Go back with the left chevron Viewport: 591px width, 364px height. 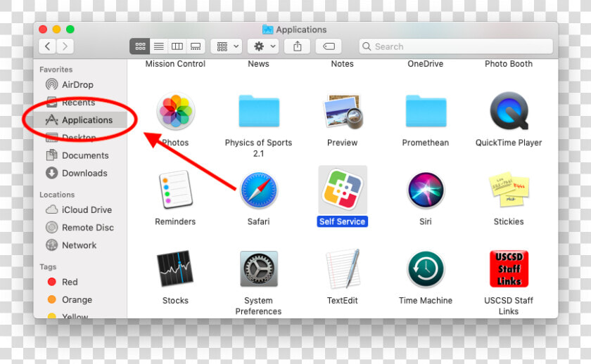coord(48,46)
